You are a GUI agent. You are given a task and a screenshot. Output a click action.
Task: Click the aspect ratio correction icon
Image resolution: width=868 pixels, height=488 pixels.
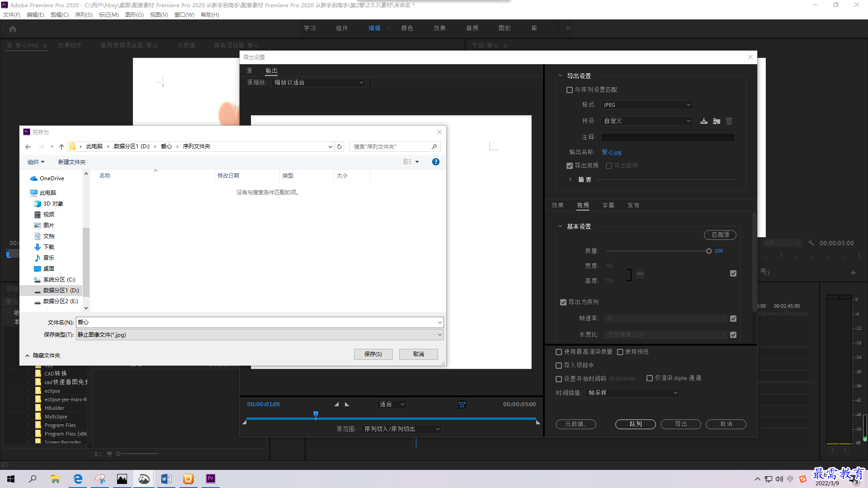point(462,404)
